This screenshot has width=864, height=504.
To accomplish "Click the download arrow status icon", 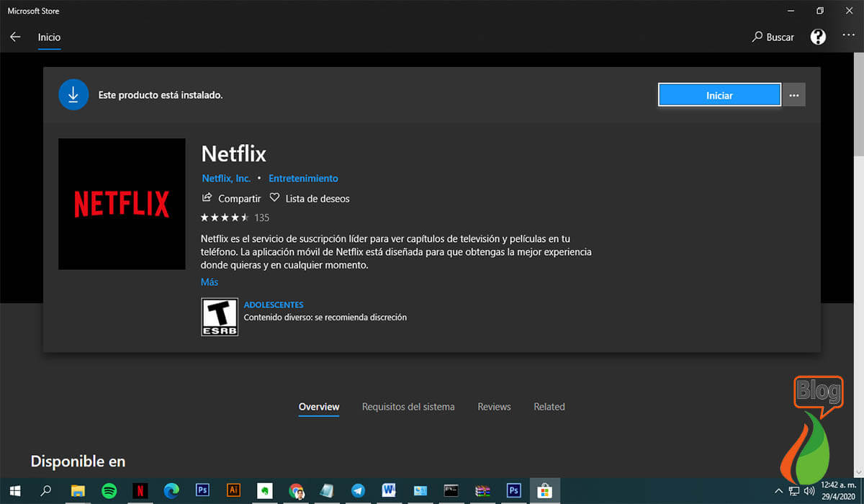I will pyautogui.click(x=73, y=95).
